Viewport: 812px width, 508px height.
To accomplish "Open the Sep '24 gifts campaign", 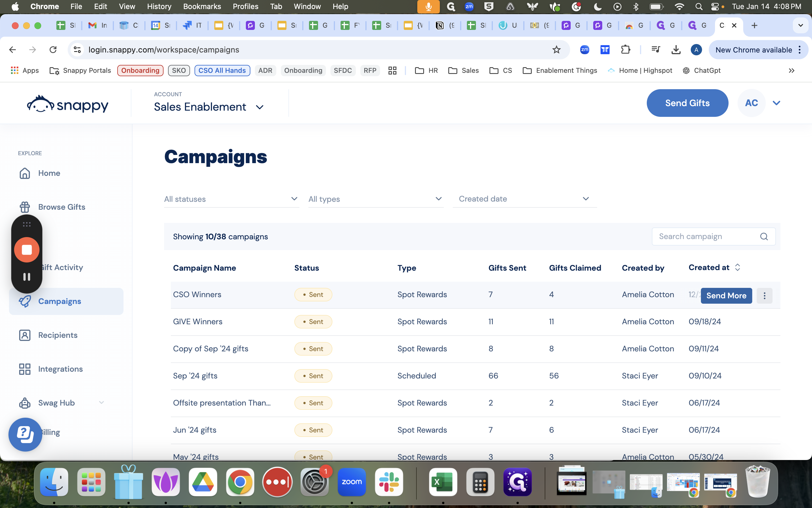I will pos(195,376).
